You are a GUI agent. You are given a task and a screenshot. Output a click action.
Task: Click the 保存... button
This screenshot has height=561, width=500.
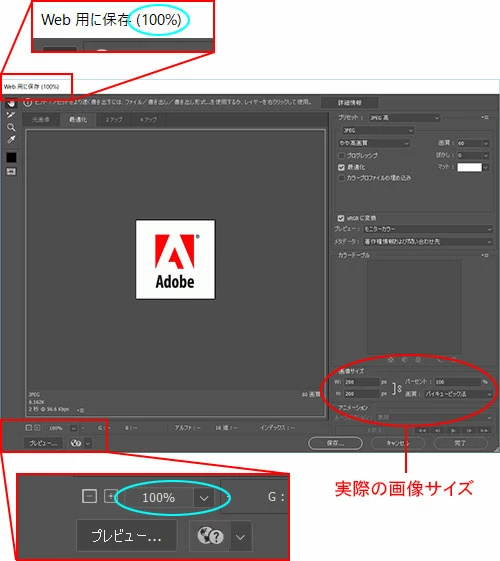point(335,443)
